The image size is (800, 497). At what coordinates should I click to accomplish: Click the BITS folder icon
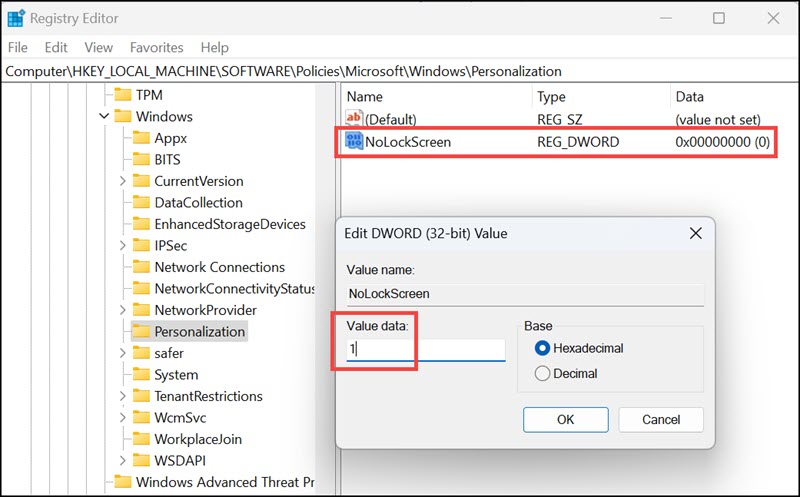[141, 159]
